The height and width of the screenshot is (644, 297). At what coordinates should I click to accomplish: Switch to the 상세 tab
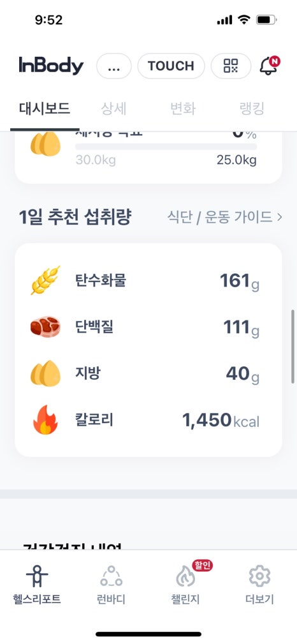point(113,109)
